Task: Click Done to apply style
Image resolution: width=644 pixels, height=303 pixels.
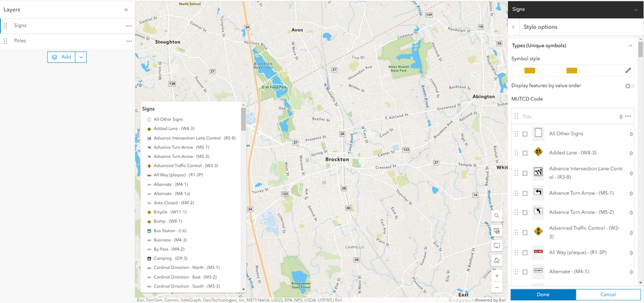Action: point(543,295)
